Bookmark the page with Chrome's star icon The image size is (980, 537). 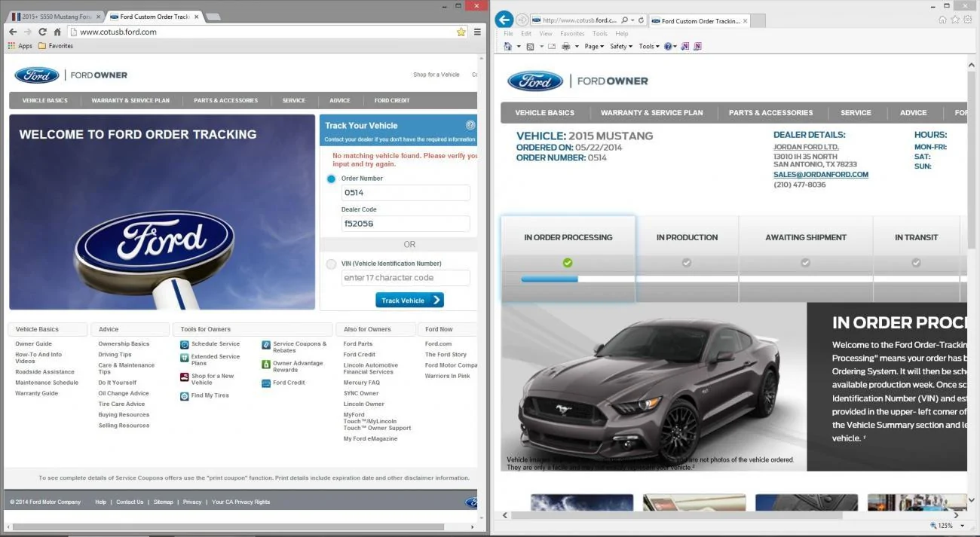point(461,32)
